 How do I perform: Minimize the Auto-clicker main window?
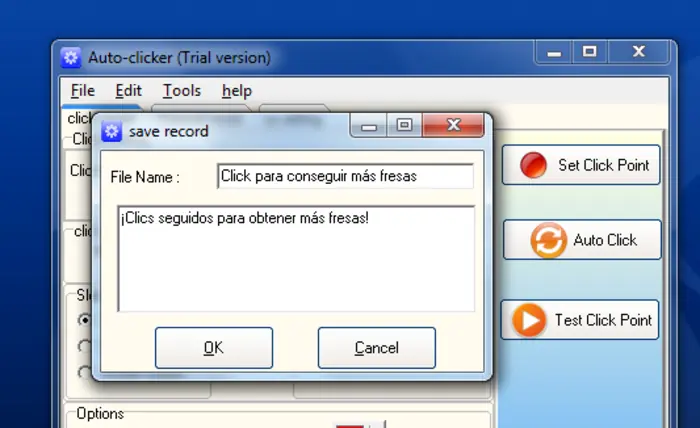[x=554, y=53]
